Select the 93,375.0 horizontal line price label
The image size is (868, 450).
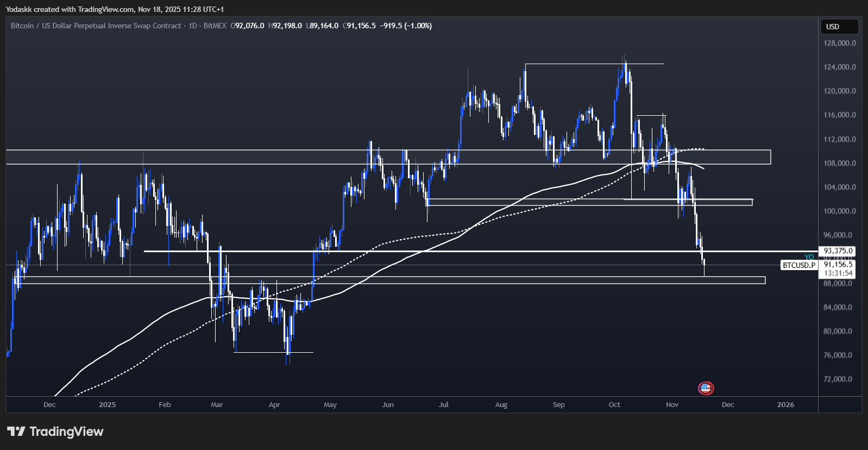click(x=839, y=251)
